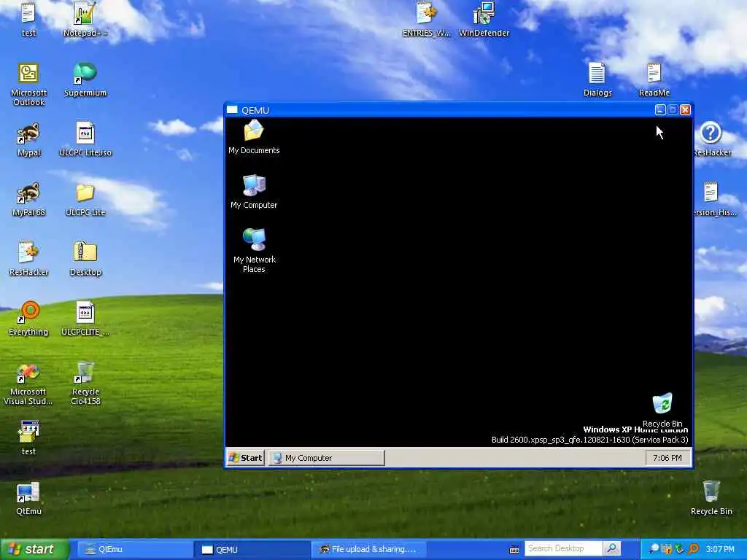
Task: Open the Notepad++ desktop shortcut
Action: pyautogui.click(x=85, y=19)
